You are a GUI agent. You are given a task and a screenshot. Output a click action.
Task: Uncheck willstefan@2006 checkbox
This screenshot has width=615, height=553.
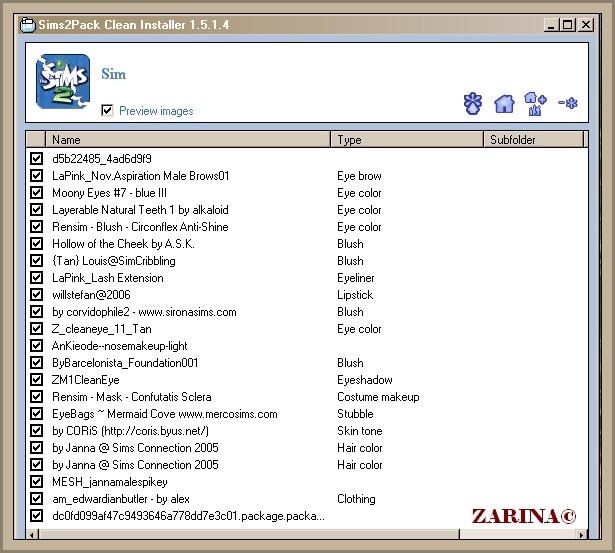[36, 295]
